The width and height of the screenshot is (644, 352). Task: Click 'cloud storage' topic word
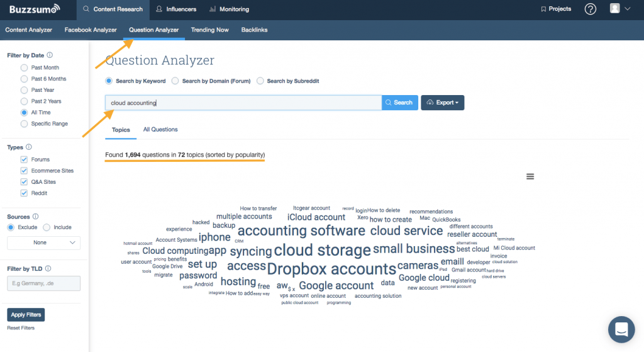[323, 250]
